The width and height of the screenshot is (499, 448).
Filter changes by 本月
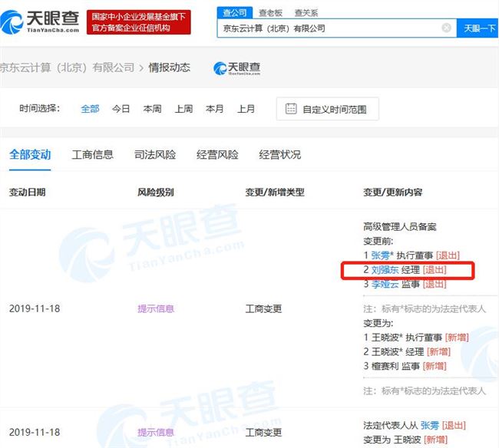pos(214,109)
